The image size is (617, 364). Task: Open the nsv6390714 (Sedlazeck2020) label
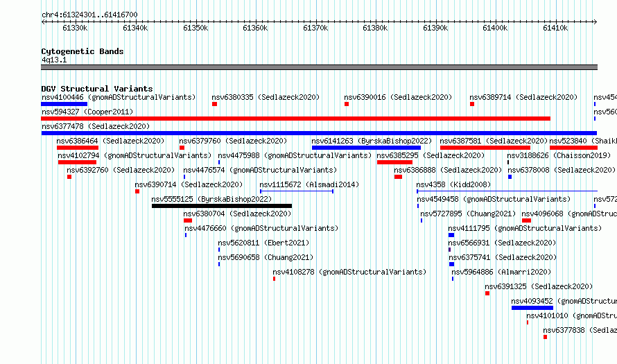(x=189, y=184)
